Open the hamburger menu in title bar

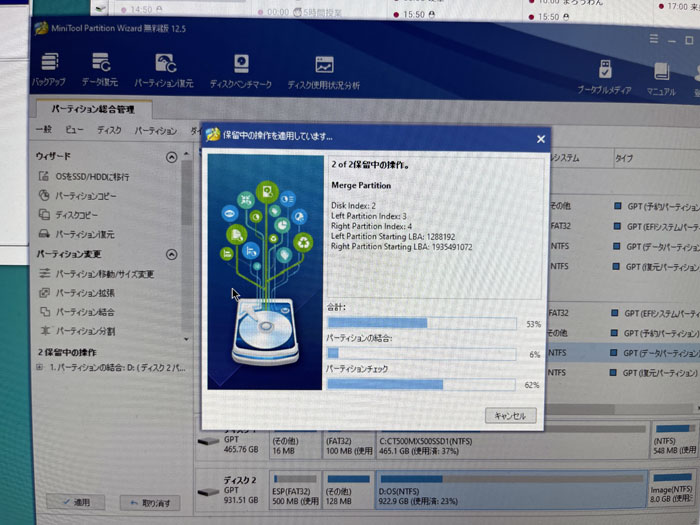[x=654, y=39]
